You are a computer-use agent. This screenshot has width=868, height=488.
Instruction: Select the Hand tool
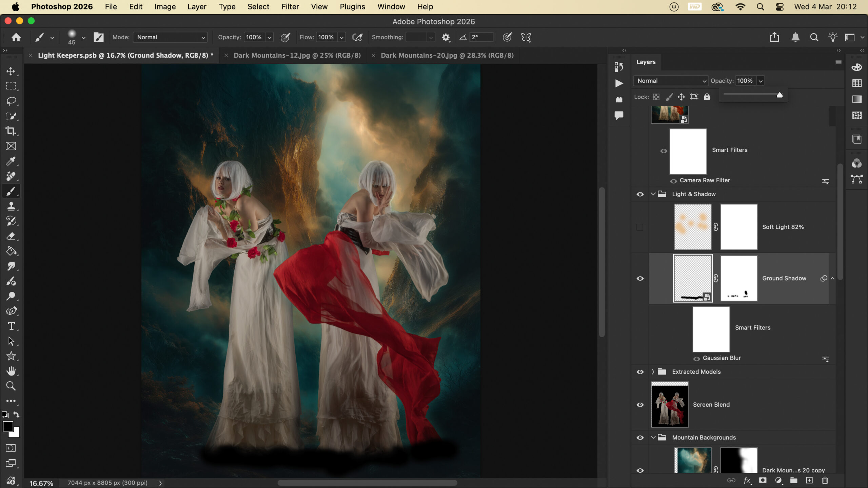pos(11,371)
